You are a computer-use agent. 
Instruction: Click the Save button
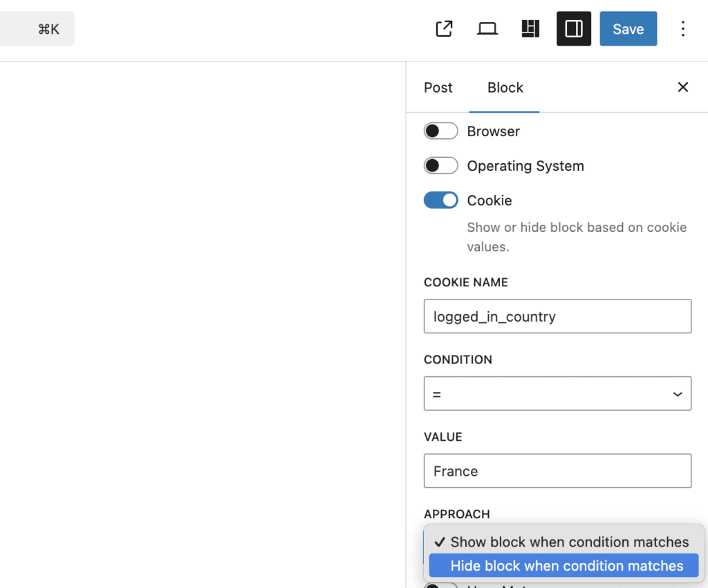tap(628, 28)
